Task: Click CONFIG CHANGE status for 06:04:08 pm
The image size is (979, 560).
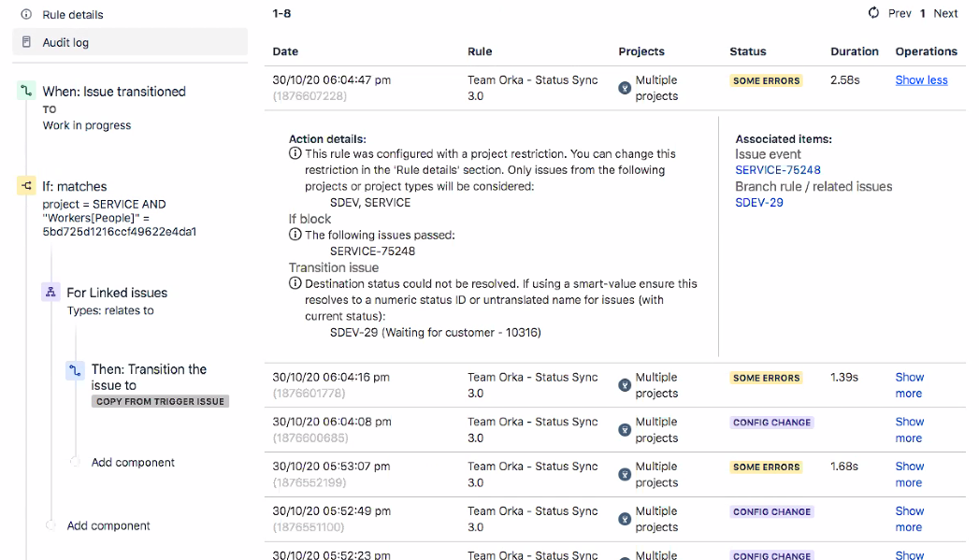Action: pyautogui.click(x=771, y=422)
